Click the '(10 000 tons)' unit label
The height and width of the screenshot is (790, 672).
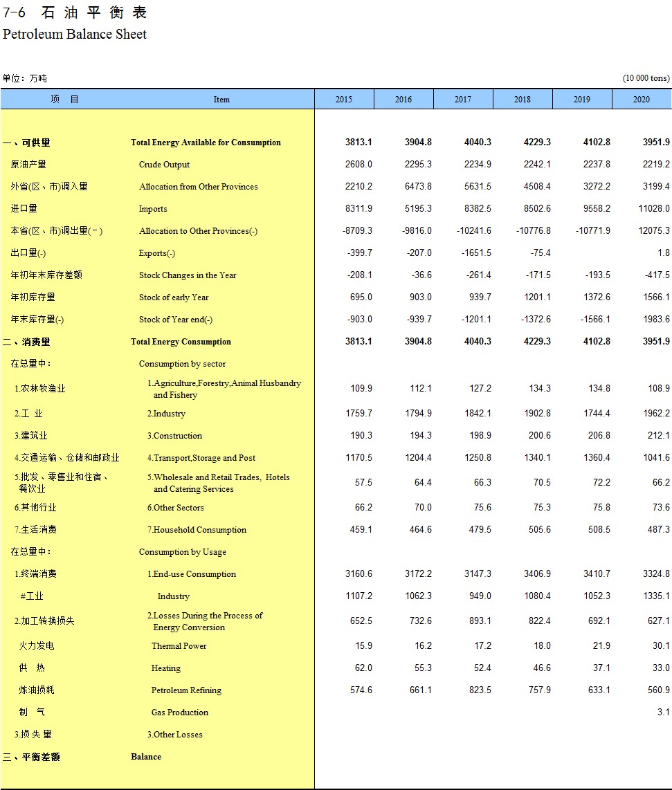tap(646, 78)
